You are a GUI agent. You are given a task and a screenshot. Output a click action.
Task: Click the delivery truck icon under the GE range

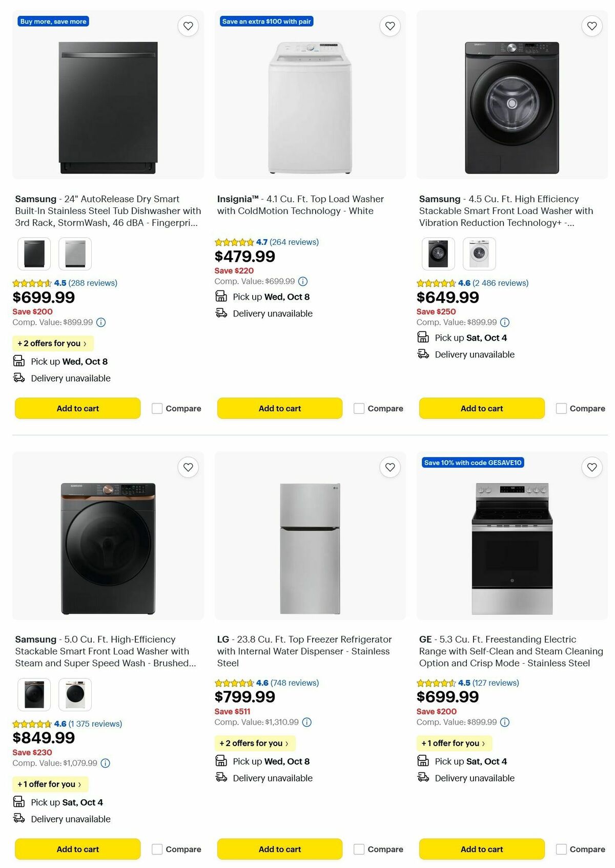423,778
